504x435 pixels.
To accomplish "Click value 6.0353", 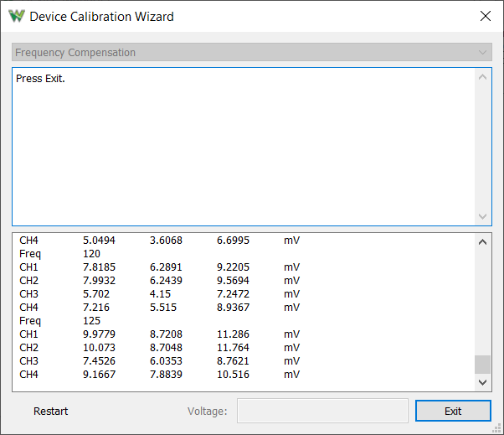I will [166, 361].
